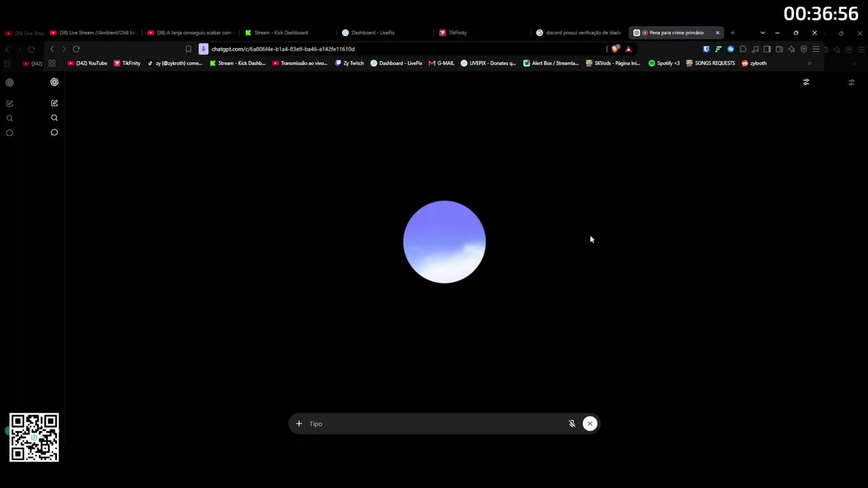Open the G-MAIL bookmark
This screenshot has width=868, height=488.
pyautogui.click(x=441, y=63)
